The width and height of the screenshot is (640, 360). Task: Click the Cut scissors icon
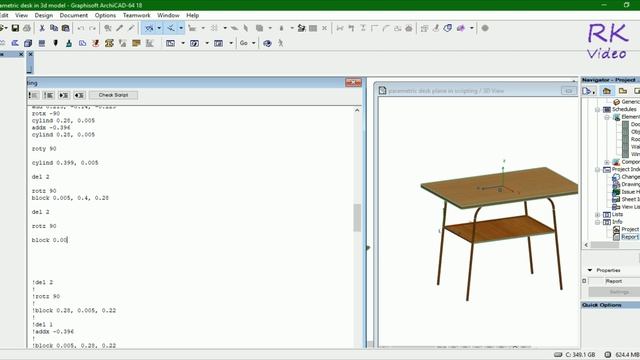click(42, 28)
